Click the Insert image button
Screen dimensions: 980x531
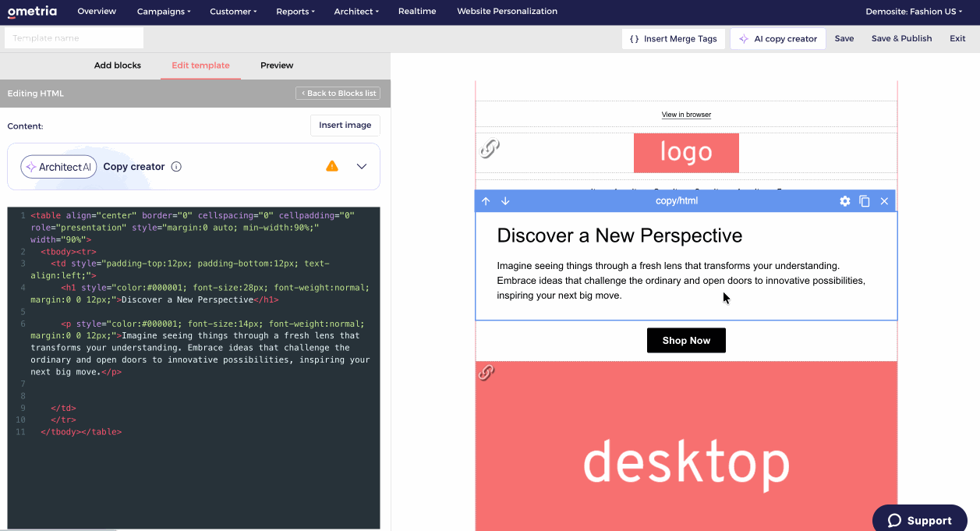click(x=345, y=125)
